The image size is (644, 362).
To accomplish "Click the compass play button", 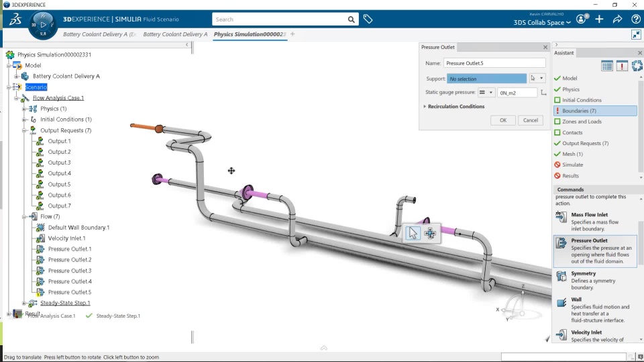I will tap(43, 25).
